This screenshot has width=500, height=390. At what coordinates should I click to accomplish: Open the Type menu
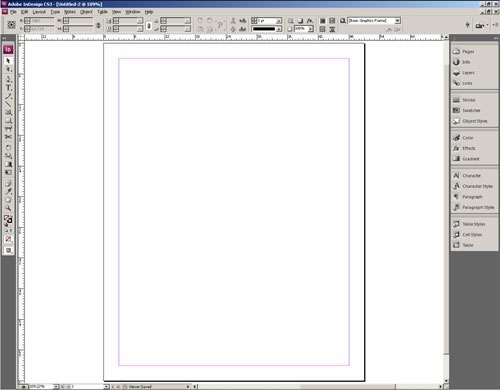pyautogui.click(x=55, y=12)
